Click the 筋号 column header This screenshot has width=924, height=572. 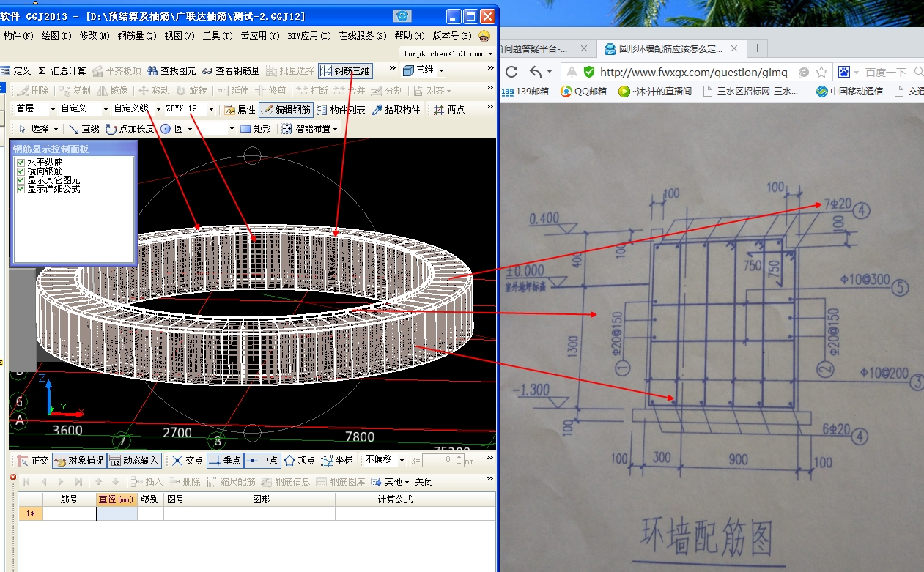click(x=70, y=499)
